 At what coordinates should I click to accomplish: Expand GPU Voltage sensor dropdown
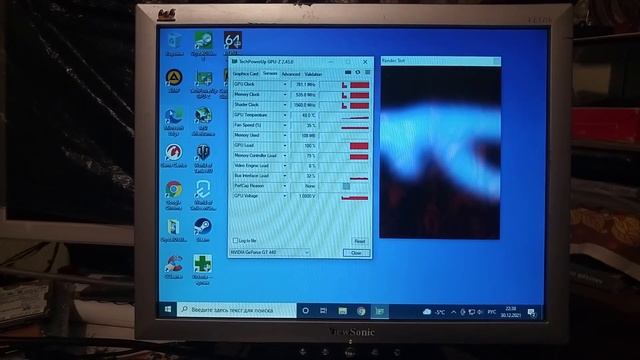point(285,196)
